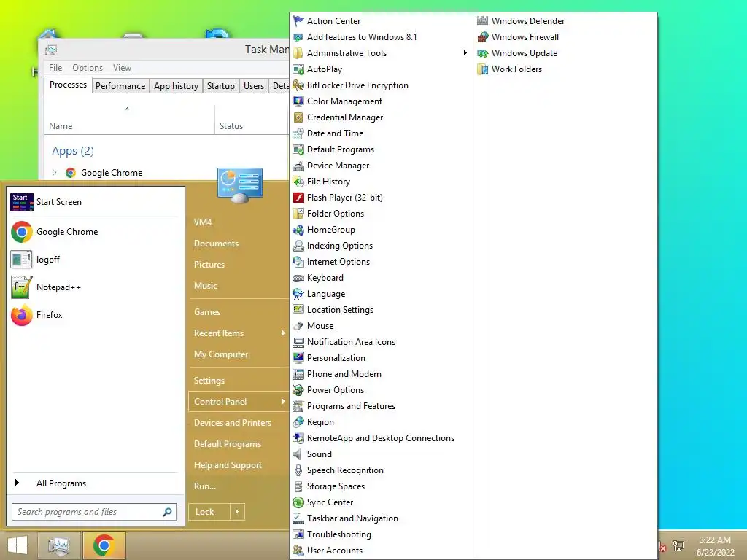Screen dimensions: 747x560
Task: Open Notepad++ icon in Start menu
Action: [x=21, y=287]
